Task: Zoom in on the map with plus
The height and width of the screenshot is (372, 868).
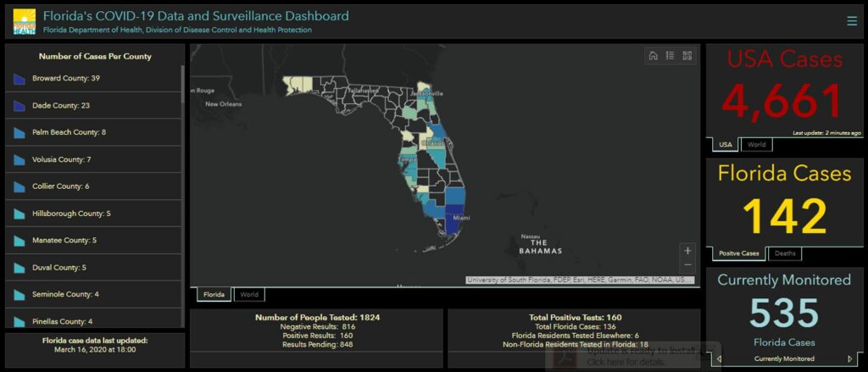Action: coord(687,251)
